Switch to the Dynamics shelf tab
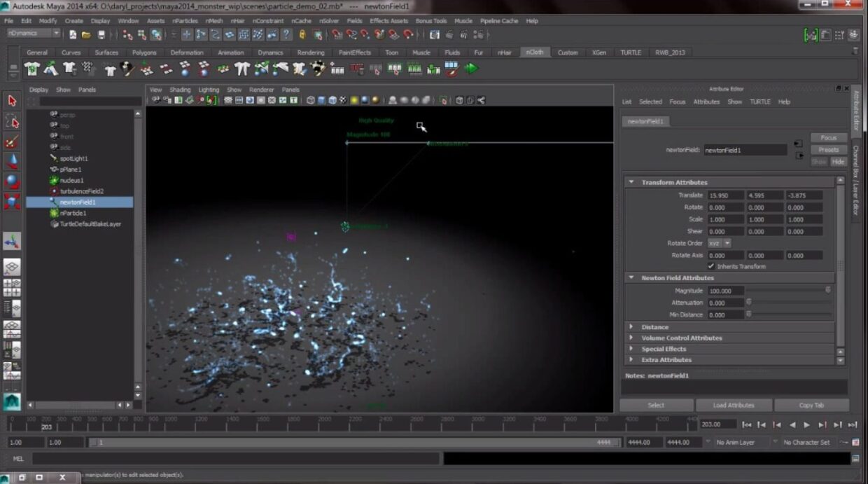Screen dimensions: 868x484 [270, 53]
